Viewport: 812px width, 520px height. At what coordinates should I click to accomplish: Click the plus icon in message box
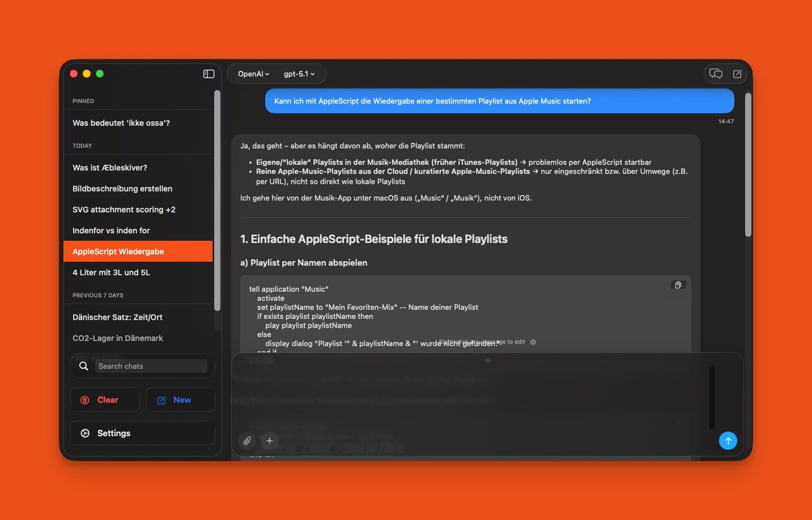[x=270, y=441]
